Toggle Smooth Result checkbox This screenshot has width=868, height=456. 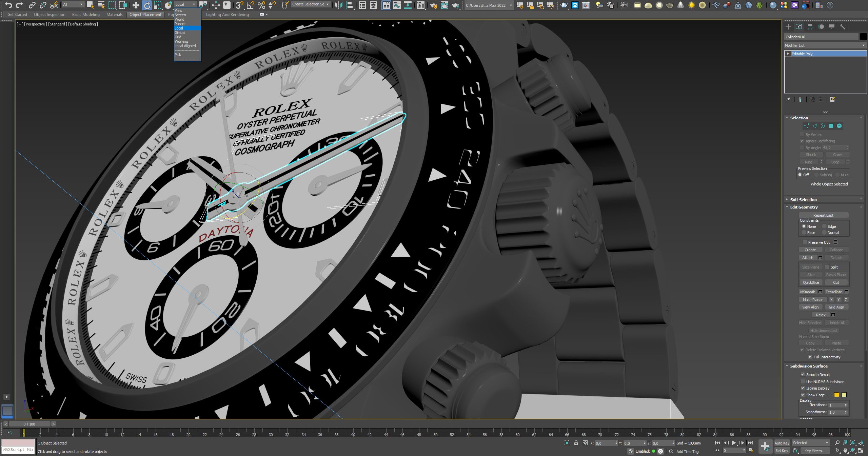click(x=803, y=375)
